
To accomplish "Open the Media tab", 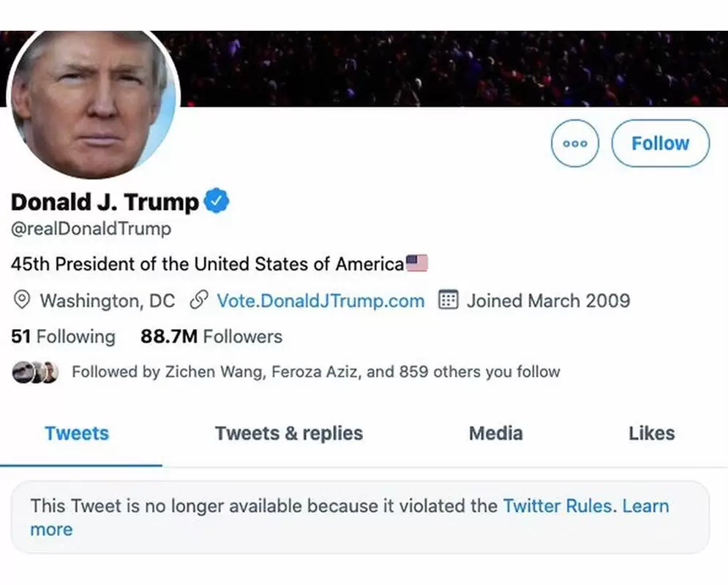I will click(495, 433).
